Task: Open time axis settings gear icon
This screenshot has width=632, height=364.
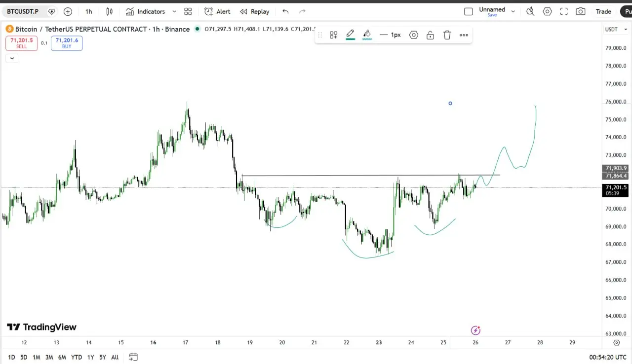Action: click(x=617, y=342)
